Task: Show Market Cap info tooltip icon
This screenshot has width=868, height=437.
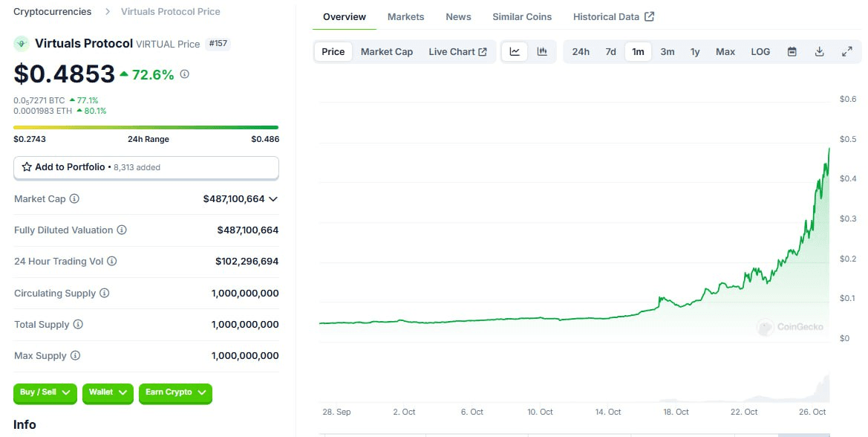Action: click(74, 198)
